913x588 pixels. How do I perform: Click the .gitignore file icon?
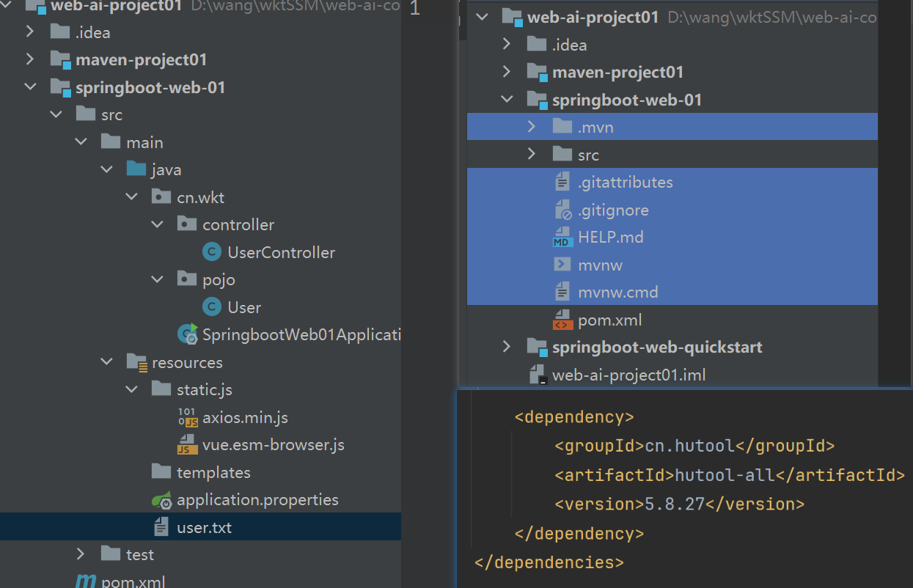coord(562,210)
